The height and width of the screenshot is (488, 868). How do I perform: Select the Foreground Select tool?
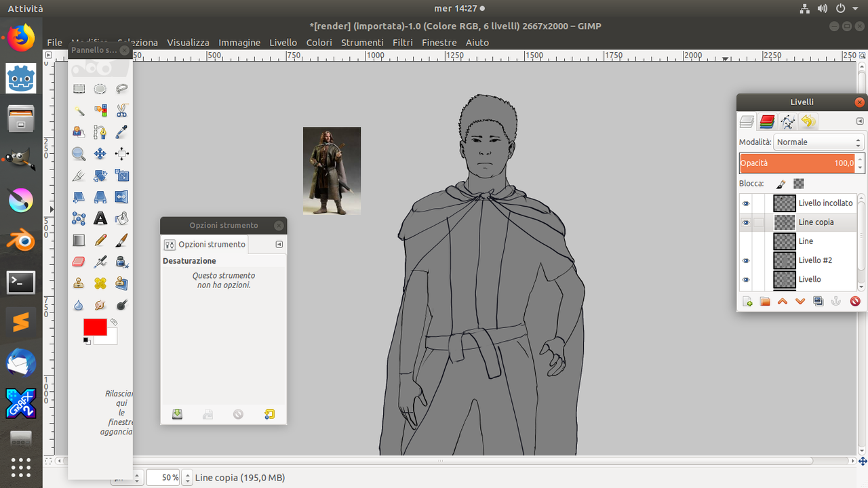[x=79, y=132]
